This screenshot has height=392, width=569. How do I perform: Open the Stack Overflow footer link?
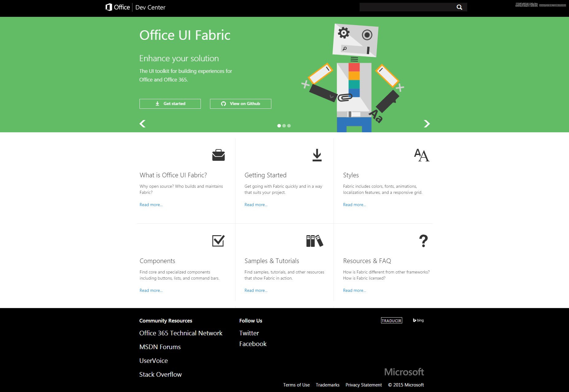point(160,375)
